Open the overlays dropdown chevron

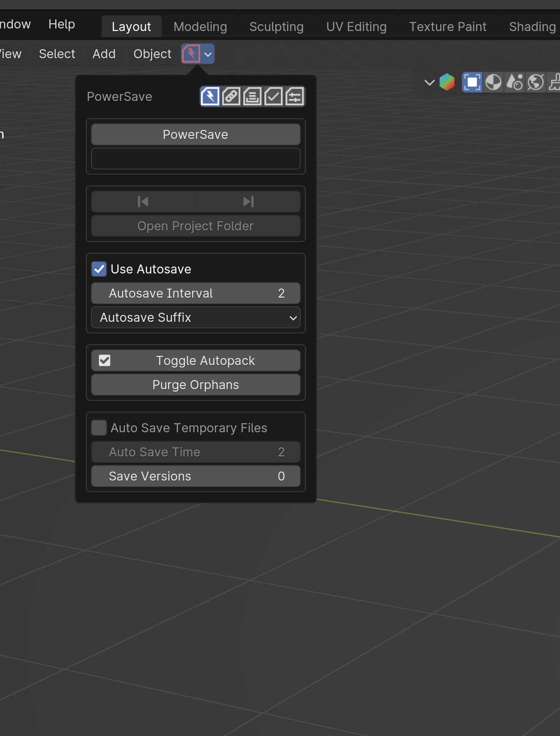tap(429, 82)
